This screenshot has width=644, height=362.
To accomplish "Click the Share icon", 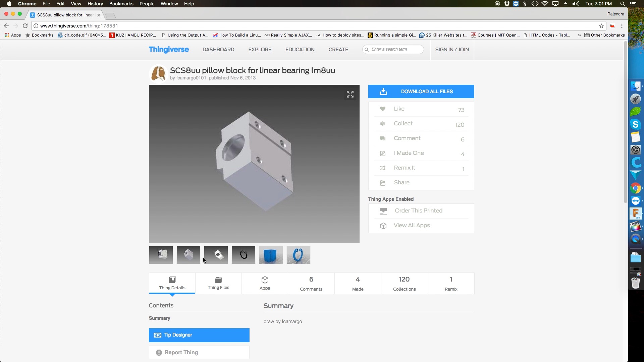I will pyautogui.click(x=383, y=182).
